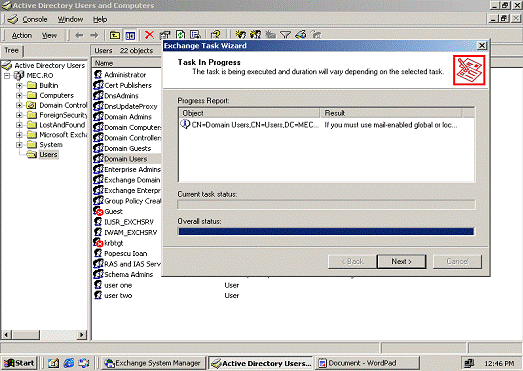Viewport: 523px width, 371px height.
Task: Click the Cancel button in wizard
Action: click(x=457, y=261)
